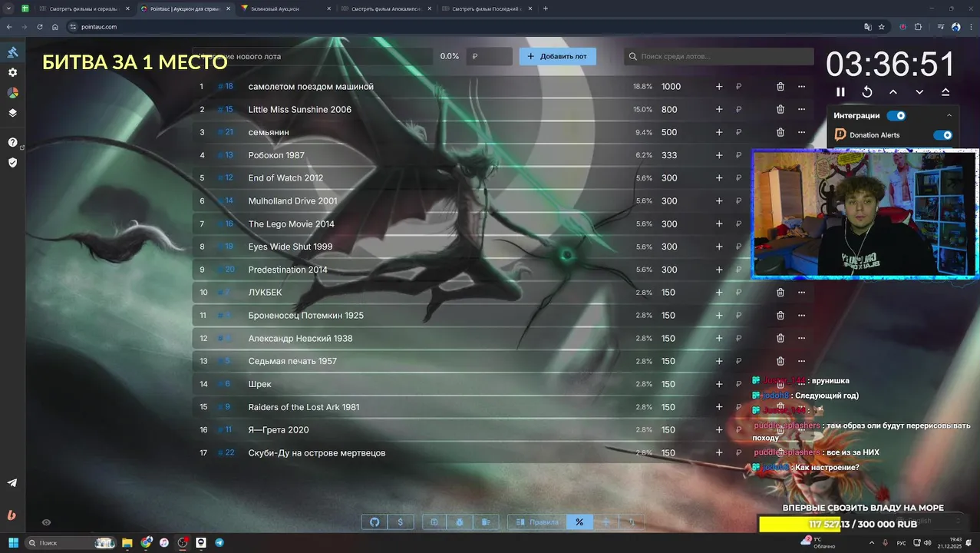Image resolution: width=980 pixels, height=553 pixels.
Task: Toggle the Donation Alerts switch
Action: coord(942,135)
